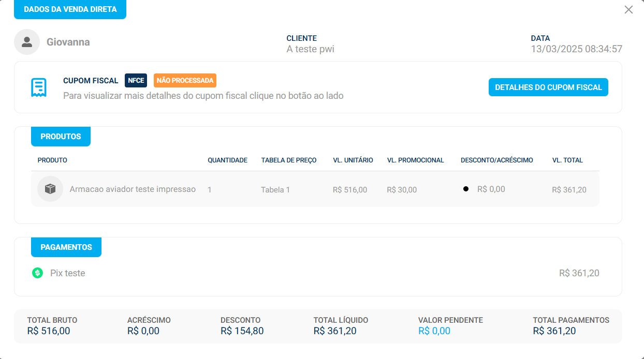
Task: Click the client name A teste pwi
Action: coord(310,50)
